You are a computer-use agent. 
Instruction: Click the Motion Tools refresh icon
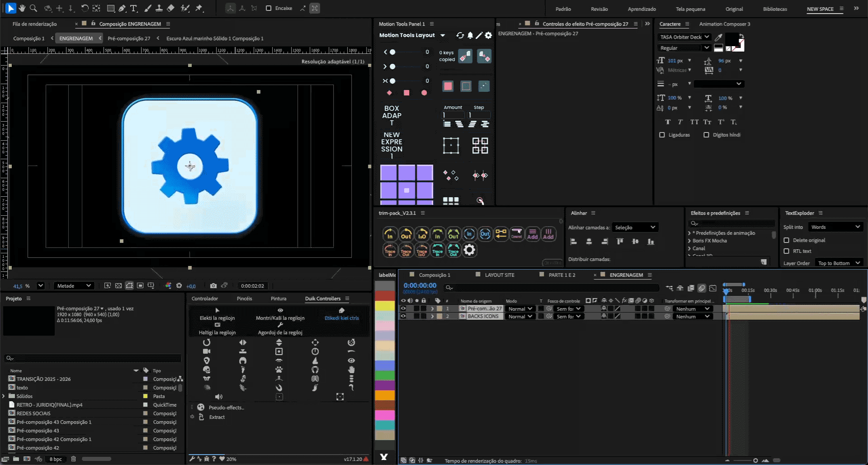(460, 35)
